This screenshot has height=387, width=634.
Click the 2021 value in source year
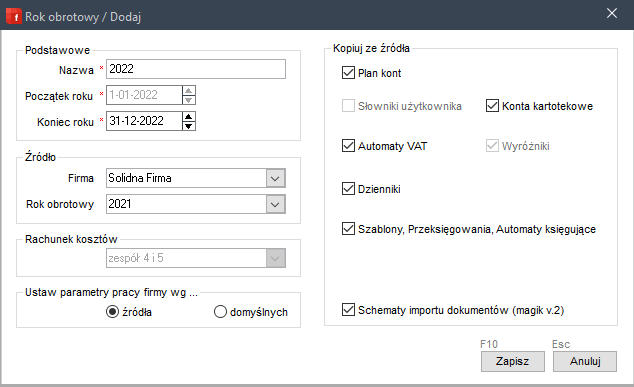click(x=120, y=204)
